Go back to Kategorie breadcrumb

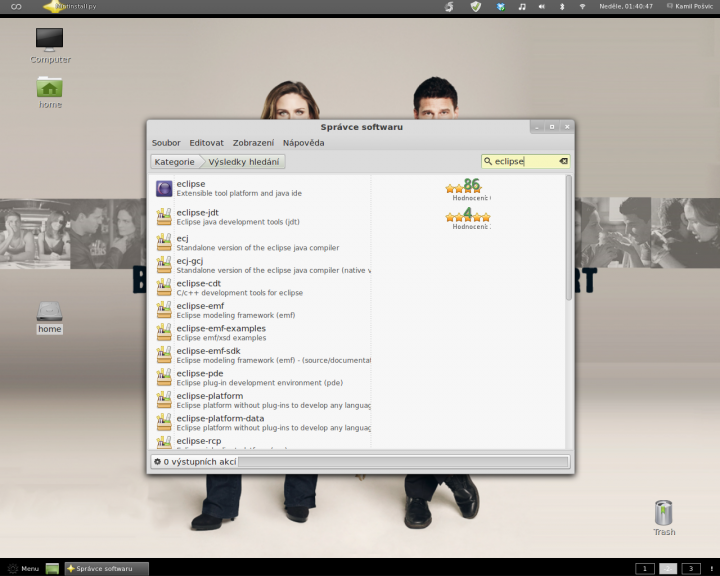pos(174,162)
